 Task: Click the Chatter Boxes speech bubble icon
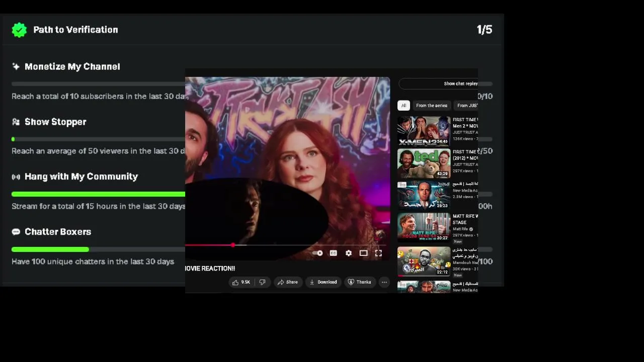(x=16, y=232)
